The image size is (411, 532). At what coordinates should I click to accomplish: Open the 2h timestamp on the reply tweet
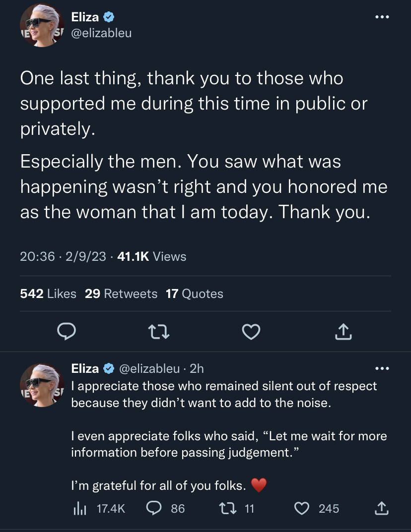(197, 368)
